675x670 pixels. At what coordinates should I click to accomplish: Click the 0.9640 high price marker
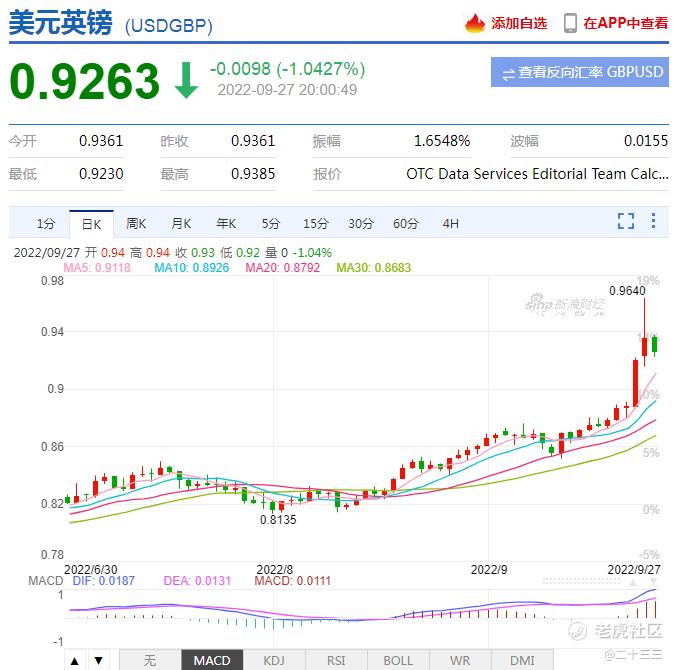click(x=627, y=291)
